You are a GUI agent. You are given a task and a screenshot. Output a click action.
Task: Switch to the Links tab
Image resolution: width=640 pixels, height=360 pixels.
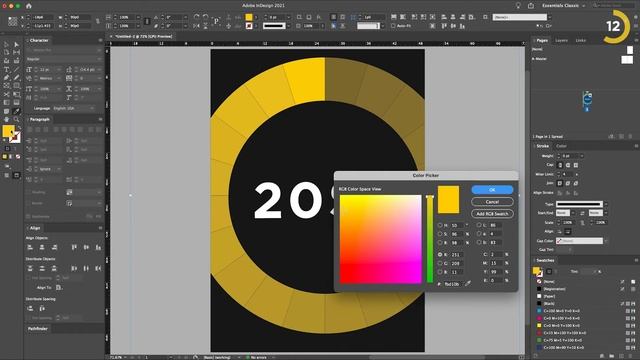[x=580, y=40]
